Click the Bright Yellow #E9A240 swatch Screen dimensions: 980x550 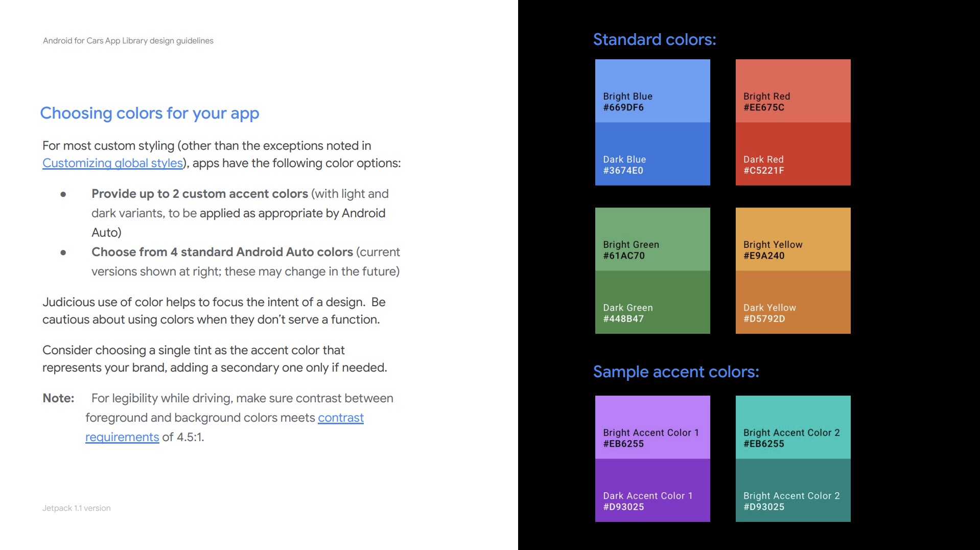[x=793, y=239]
